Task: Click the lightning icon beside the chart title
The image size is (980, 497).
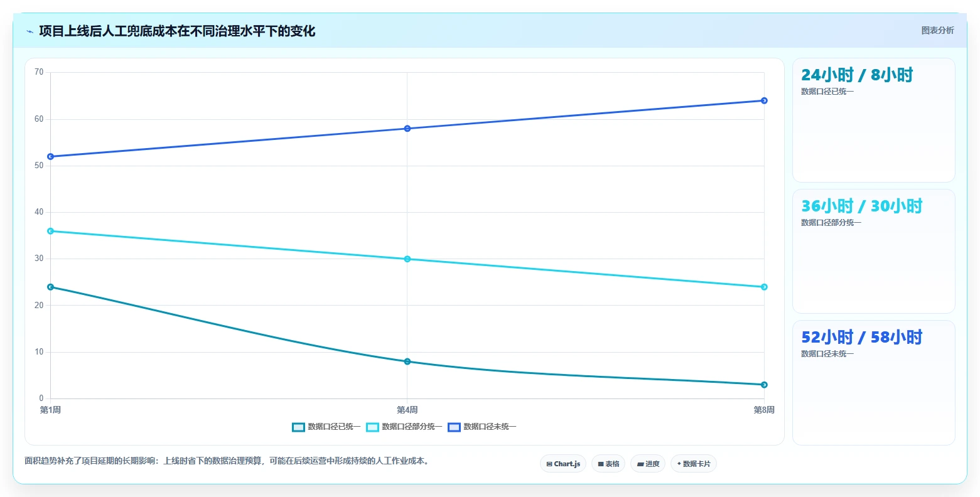Action: pos(30,31)
